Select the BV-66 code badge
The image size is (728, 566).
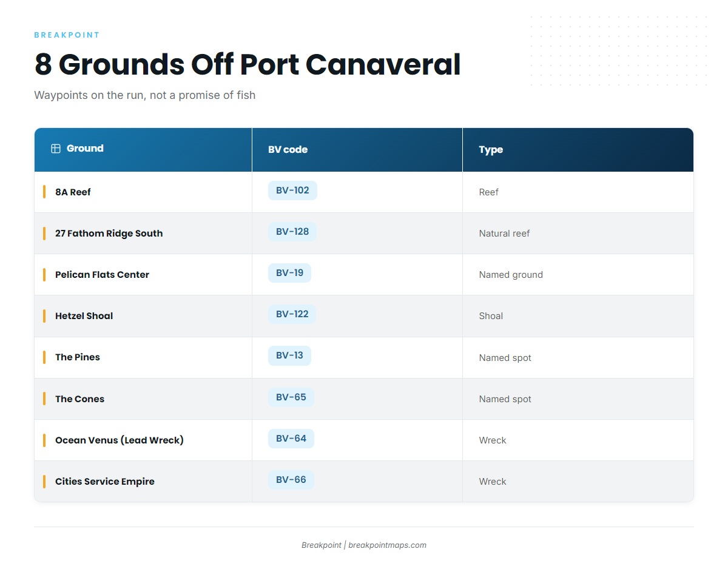pos(291,480)
